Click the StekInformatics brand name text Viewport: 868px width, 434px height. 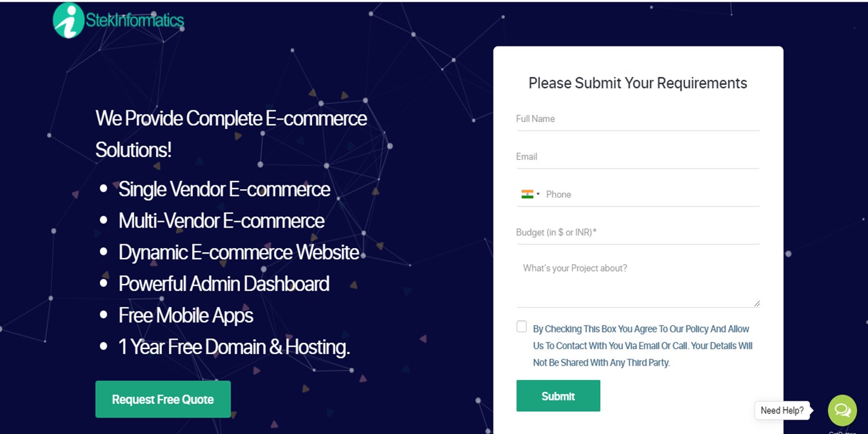(135, 20)
